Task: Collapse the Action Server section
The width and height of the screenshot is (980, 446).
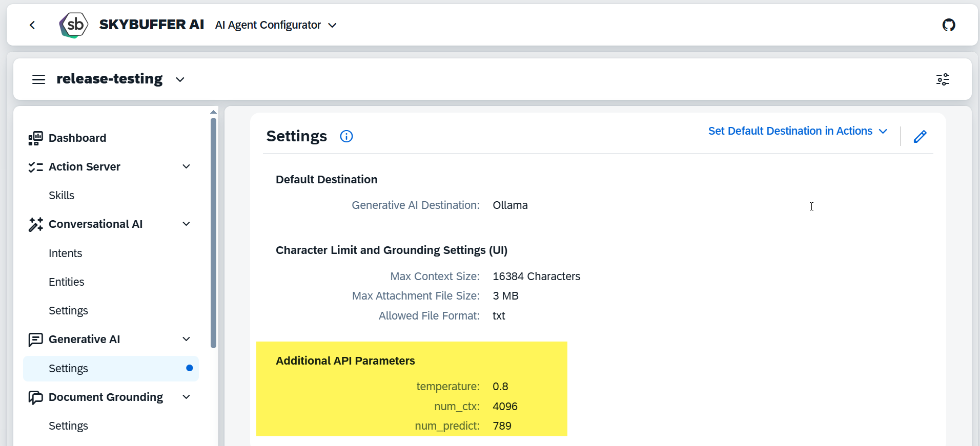Action: tap(186, 167)
